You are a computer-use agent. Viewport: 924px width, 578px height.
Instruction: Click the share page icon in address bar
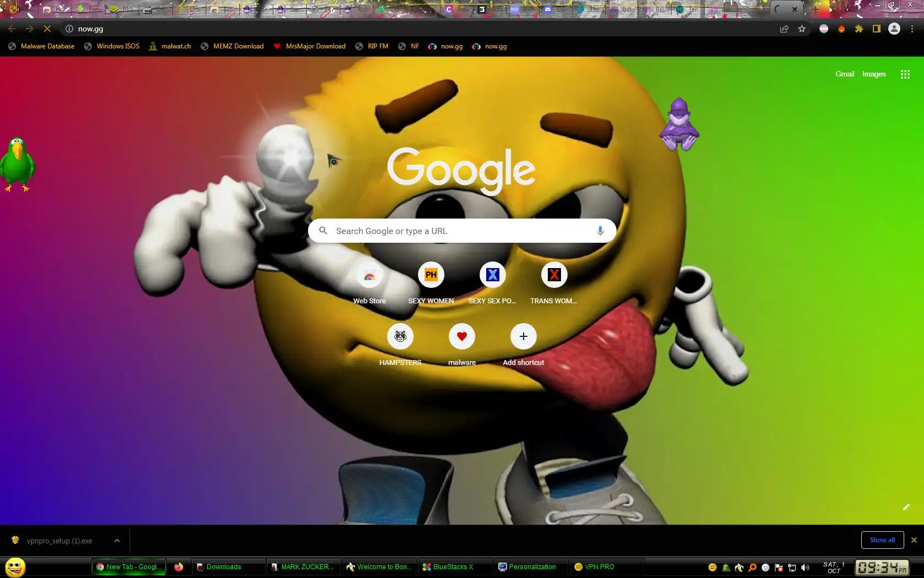(784, 29)
